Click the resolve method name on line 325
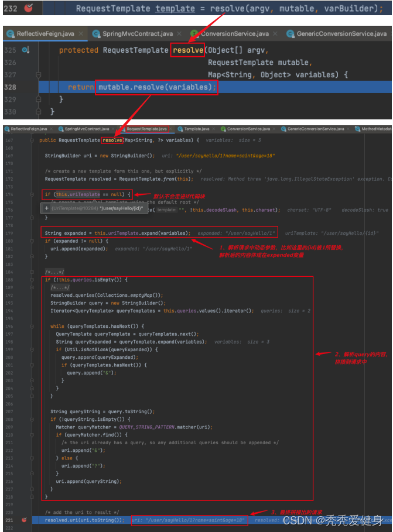 (x=187, y=50)
